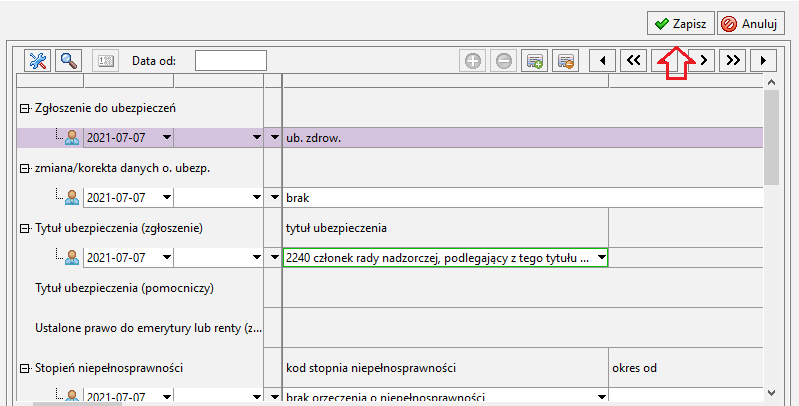Select the person icon in ub. zdrow. row
This screenshot has width=799, height=406.
[72, 138]
